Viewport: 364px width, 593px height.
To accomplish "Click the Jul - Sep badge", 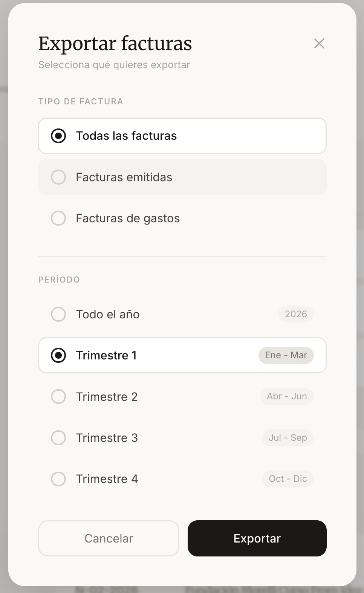I will tap(288, 438).
